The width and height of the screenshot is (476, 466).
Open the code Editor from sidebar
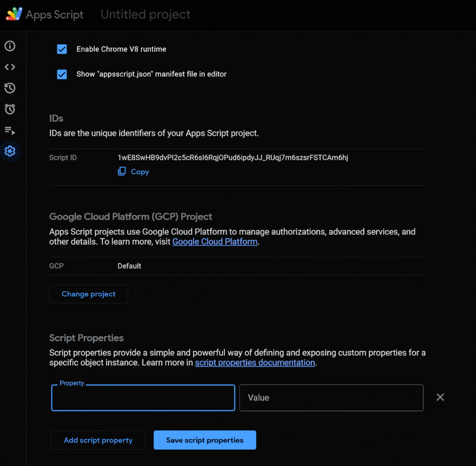tap(10, 67)
